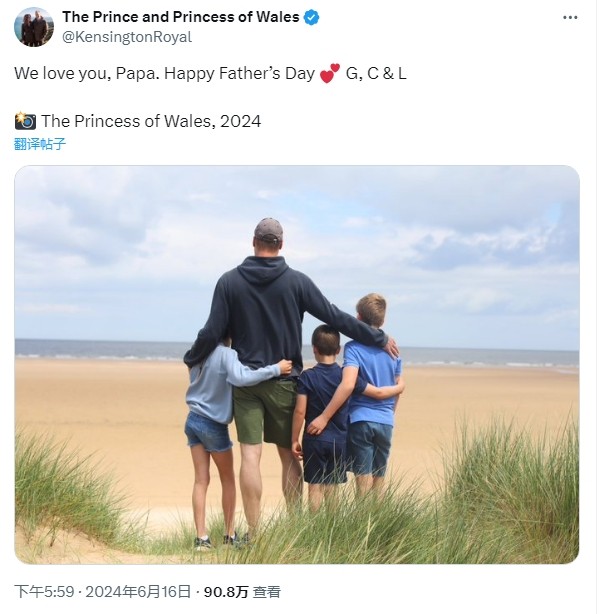Viewport: 600px width, 614px height.
Task: Select the "Happy Father's Day" text
Action: click(x=239, y=73)
